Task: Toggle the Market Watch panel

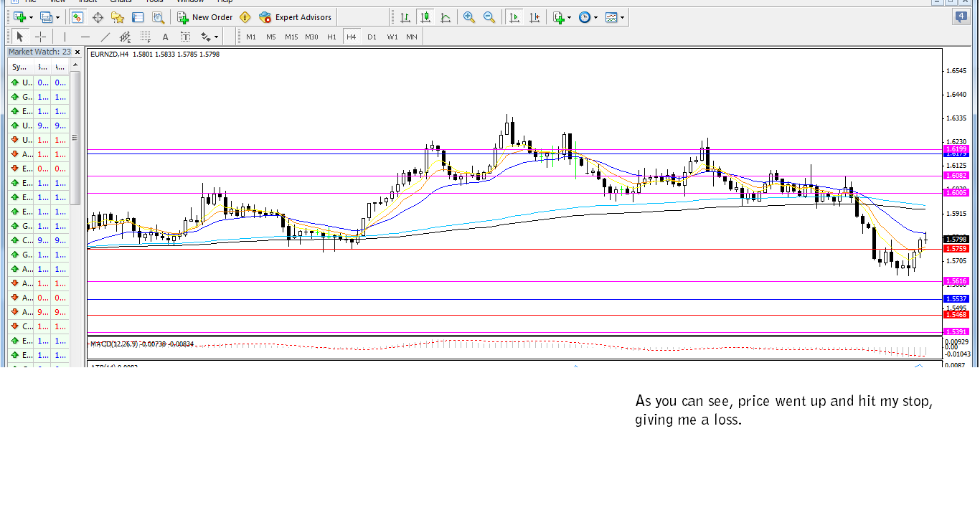Action: click(x=77, y=17)
